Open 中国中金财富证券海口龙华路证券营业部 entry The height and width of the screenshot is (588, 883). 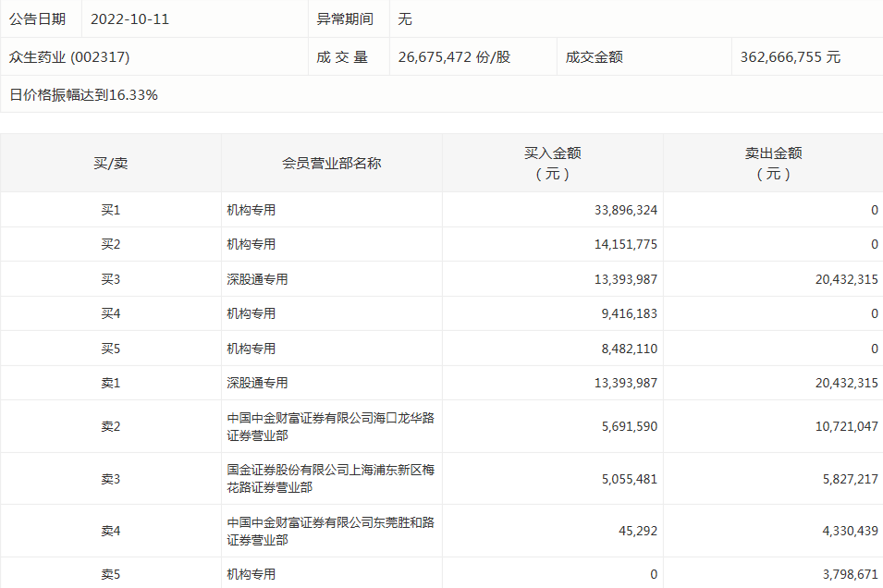point(330,426)
